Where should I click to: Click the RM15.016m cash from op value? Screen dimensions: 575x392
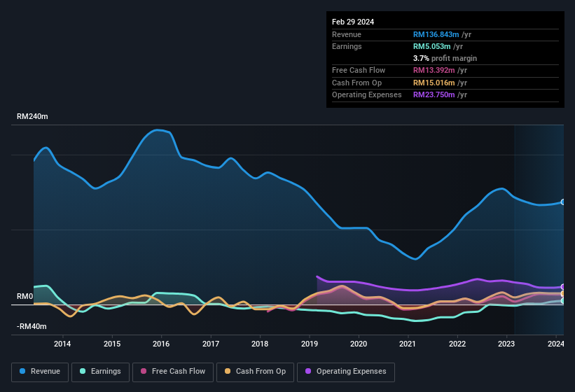coord(434,83)
